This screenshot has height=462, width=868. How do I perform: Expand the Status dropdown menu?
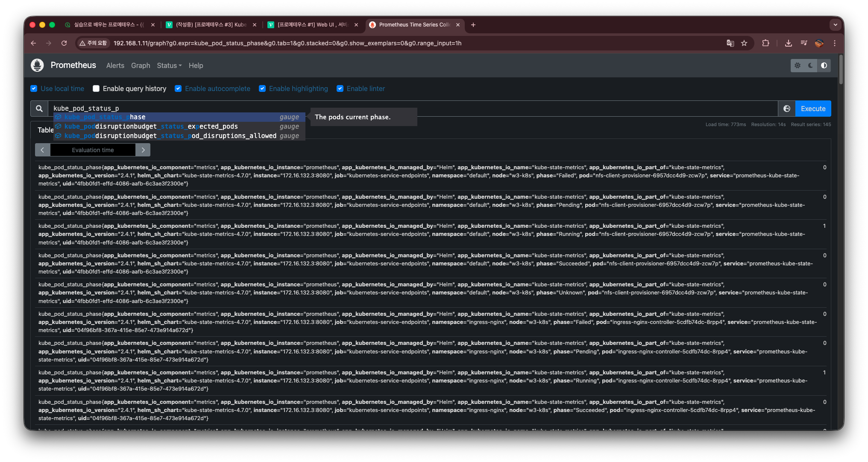(169, 65)
